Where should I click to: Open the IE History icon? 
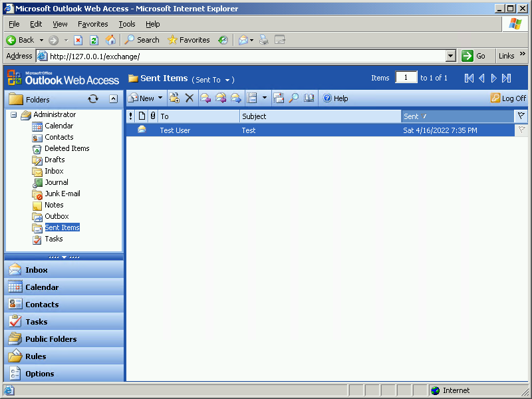point(223,40)
